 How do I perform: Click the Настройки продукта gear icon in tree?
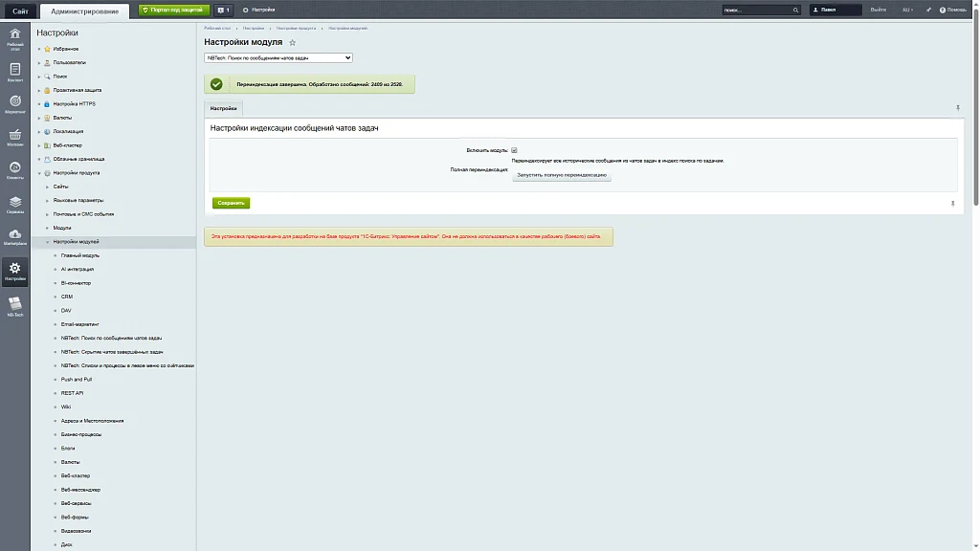47,172
